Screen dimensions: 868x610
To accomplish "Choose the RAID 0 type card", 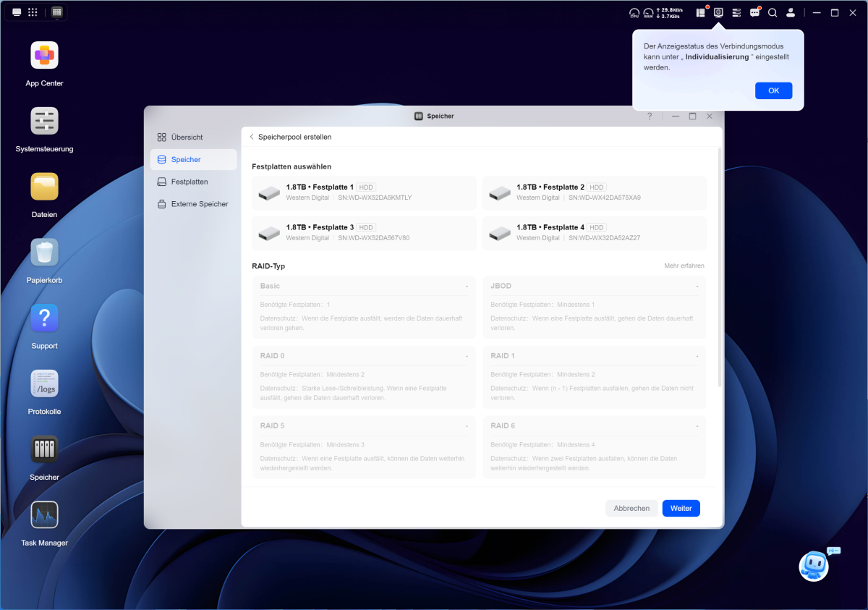I will [x=364, y=377].
